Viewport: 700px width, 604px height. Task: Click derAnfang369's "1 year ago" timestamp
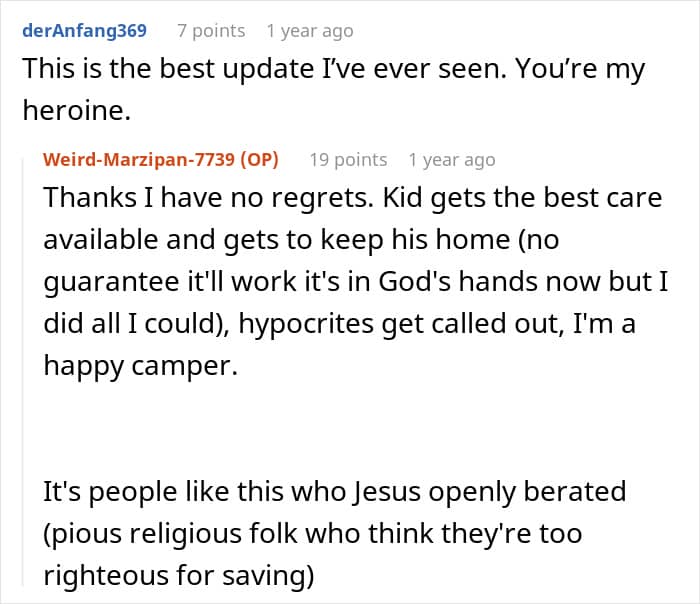coord(309,31)
